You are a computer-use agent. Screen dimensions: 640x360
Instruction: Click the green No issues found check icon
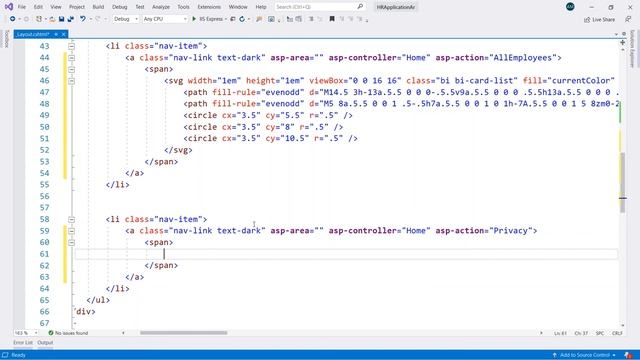pos(51,333)
